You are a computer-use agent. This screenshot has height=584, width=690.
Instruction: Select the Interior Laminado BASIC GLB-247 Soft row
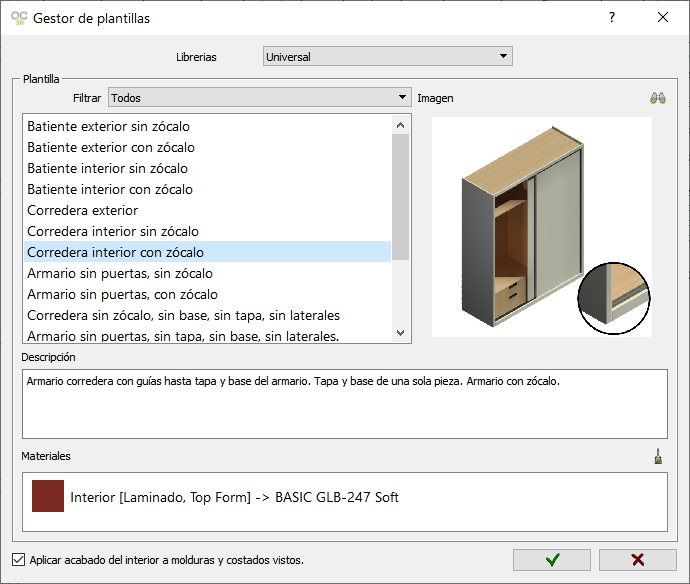pos(345,497)
